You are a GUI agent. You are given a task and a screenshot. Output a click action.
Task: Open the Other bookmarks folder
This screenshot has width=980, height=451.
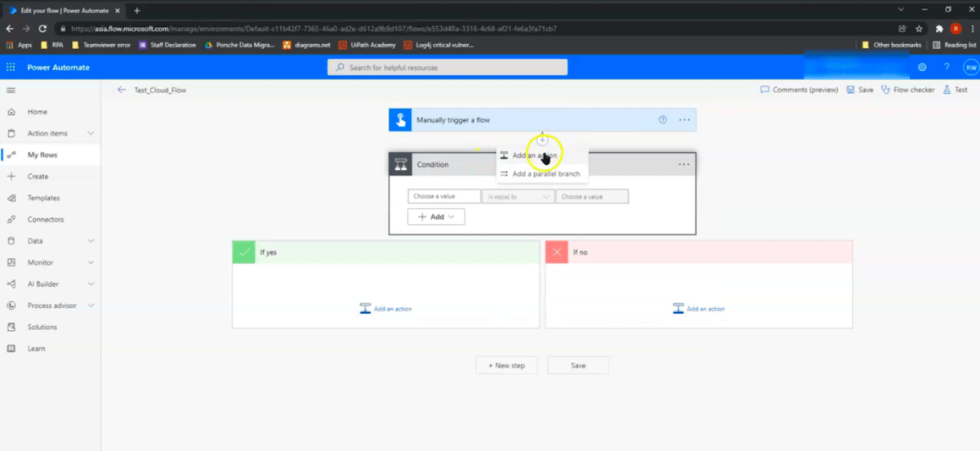coord(893,45)
